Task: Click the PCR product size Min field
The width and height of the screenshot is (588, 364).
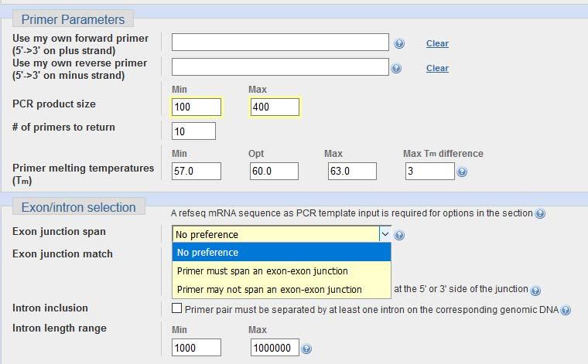Action: click(197, 107)
